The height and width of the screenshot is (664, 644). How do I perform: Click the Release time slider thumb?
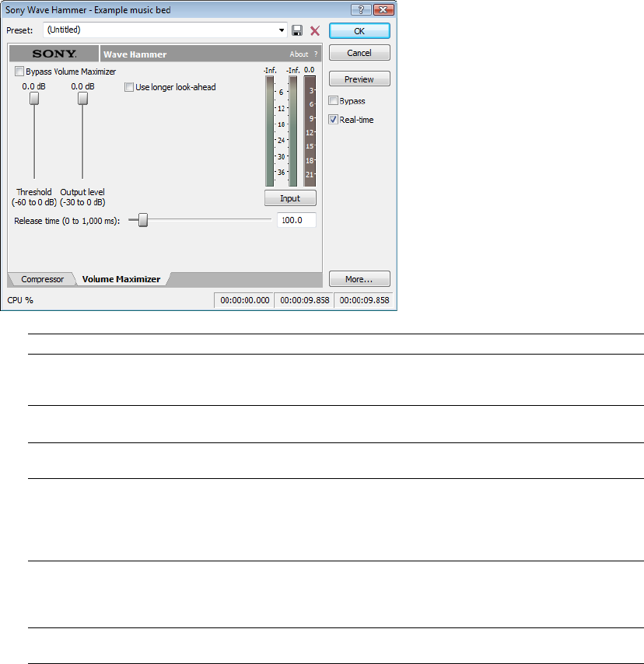[x=143, y=220]
